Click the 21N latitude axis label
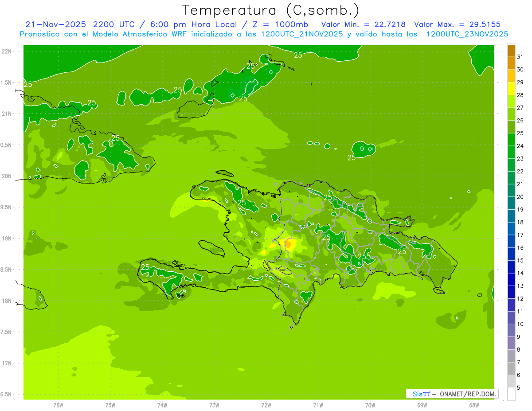 click(7, 114)
